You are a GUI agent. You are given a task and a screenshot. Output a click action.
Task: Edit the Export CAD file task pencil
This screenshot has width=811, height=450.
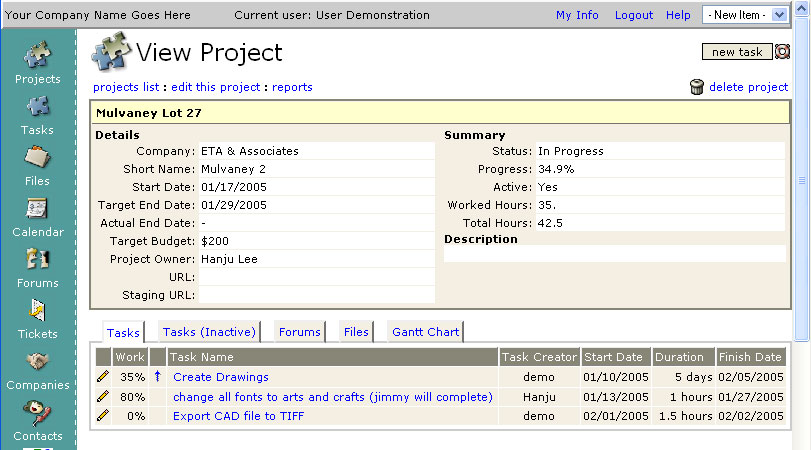pos(103,415)
